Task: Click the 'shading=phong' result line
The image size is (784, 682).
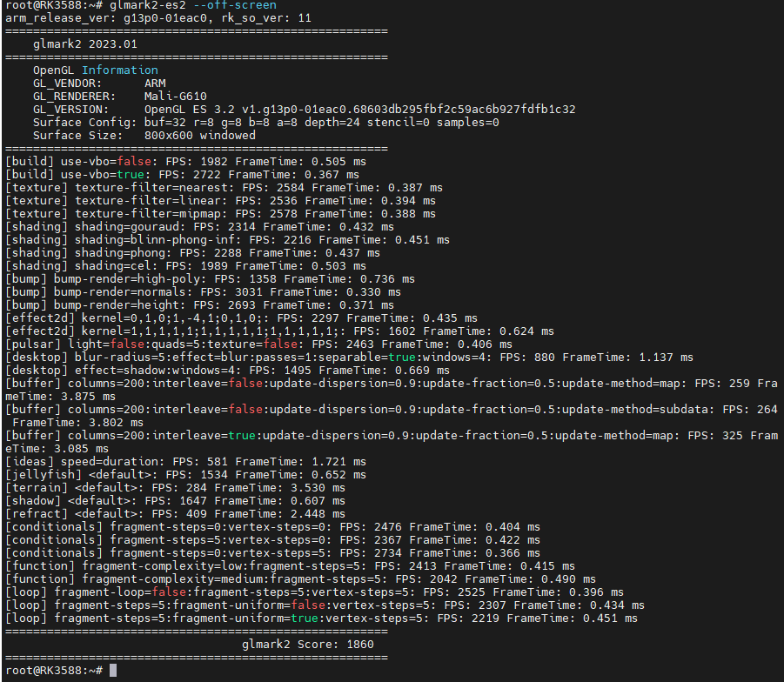Action: click(193, 252)
